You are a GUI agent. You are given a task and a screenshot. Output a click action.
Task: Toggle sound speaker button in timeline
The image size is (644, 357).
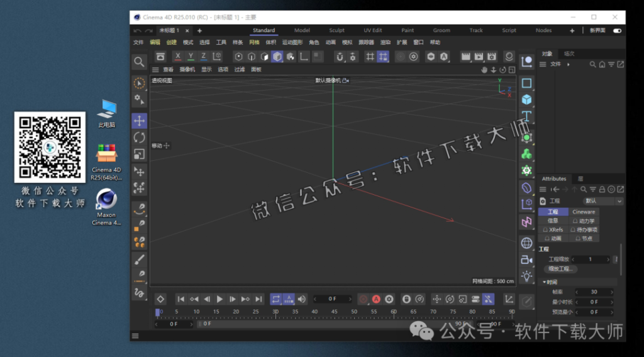[302, 299]
